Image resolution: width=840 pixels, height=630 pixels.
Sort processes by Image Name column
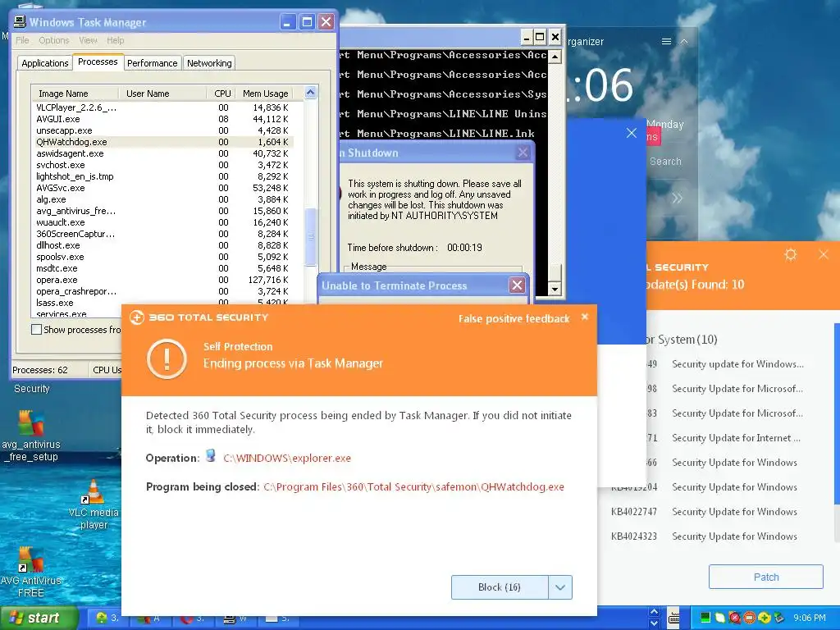click(x=75, y=94)
